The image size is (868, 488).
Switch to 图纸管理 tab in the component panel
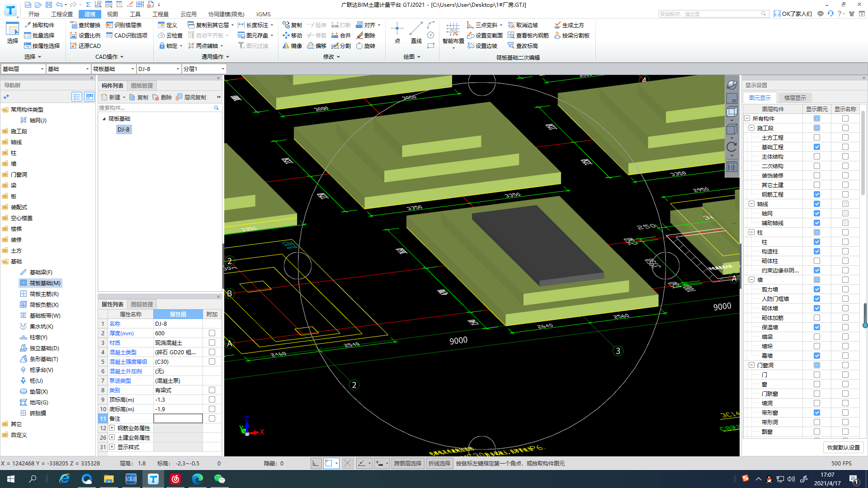point(142,85)
